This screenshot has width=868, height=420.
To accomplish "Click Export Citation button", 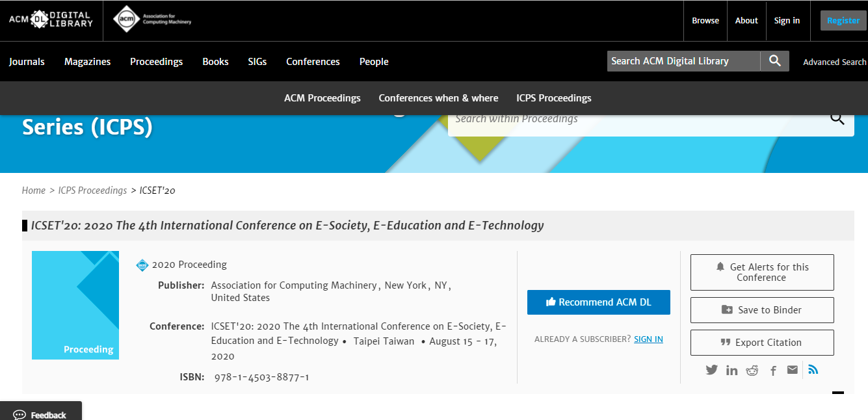I will tap(762, 343).
